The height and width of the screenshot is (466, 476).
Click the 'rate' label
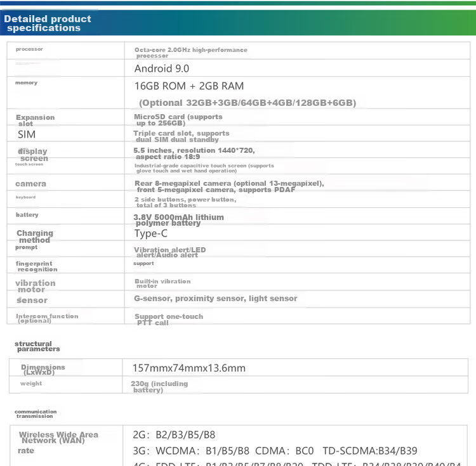(x=26, y=451)
